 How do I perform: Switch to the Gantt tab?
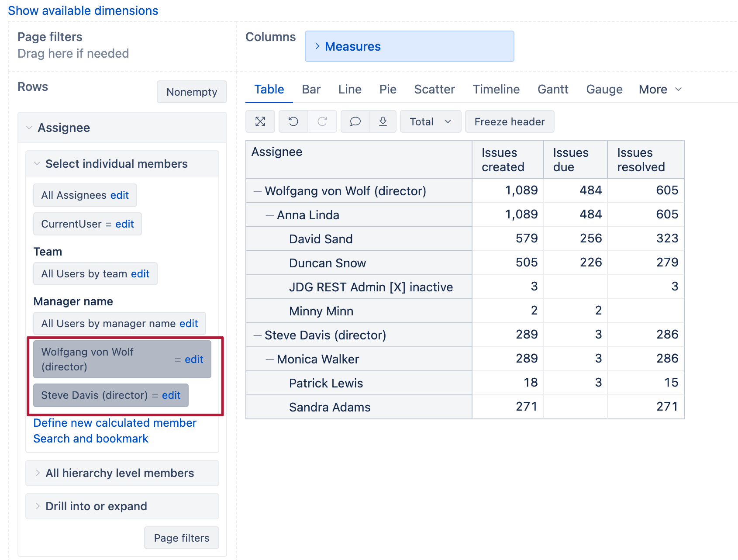click(x=553, y=89)
